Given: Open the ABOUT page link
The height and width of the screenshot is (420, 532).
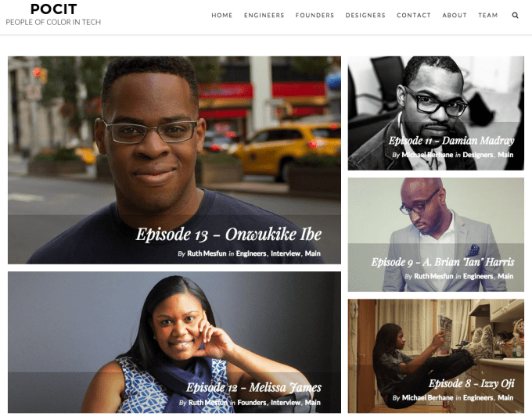Looking at the screenshot, I should click(455, 16).
